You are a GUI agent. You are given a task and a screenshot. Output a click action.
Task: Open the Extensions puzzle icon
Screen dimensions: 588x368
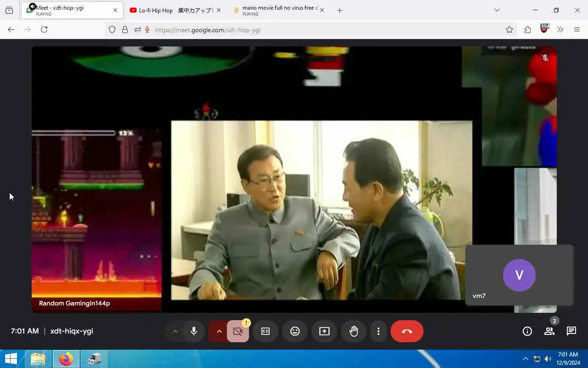(x=527, y=29)
